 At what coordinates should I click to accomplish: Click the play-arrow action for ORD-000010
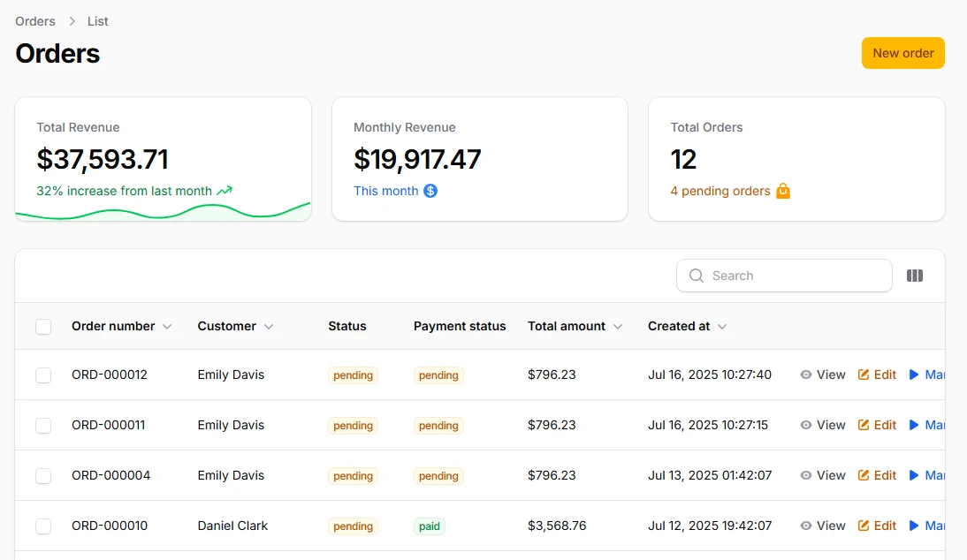click(926, 526)
